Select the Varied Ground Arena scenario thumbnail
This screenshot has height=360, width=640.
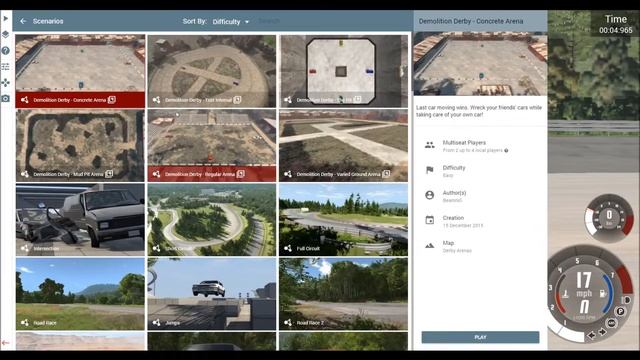pyautogui.click(x=343, y=145)
